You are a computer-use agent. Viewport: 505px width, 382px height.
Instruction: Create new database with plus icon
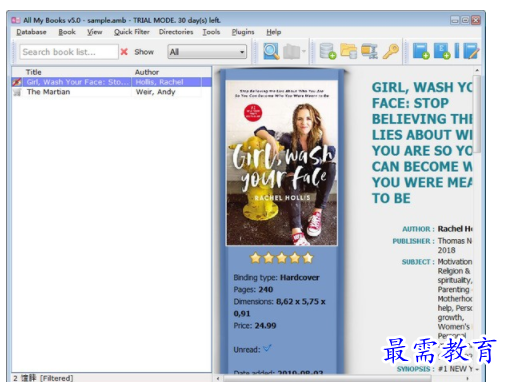[x=327, y=51]
